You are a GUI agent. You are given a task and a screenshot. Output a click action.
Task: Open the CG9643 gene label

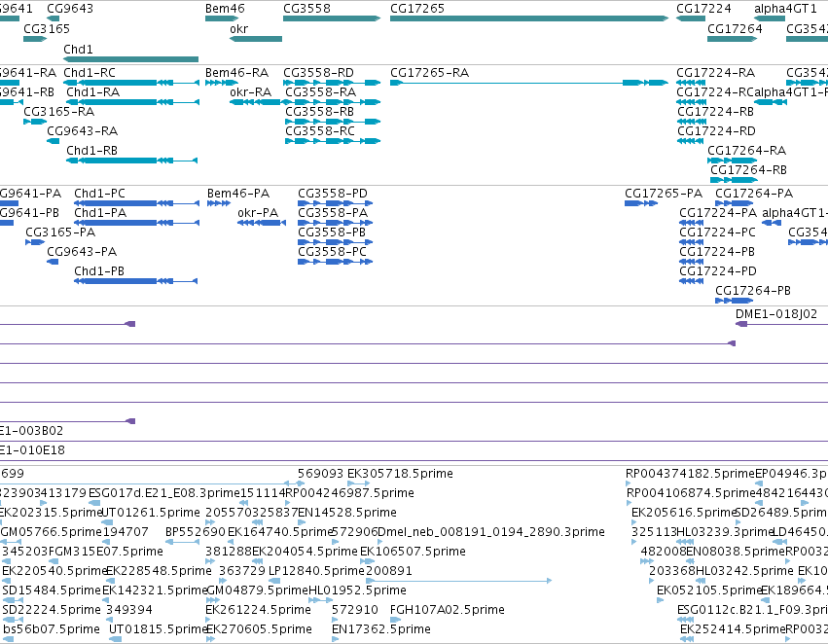click(x=70, y=9)
